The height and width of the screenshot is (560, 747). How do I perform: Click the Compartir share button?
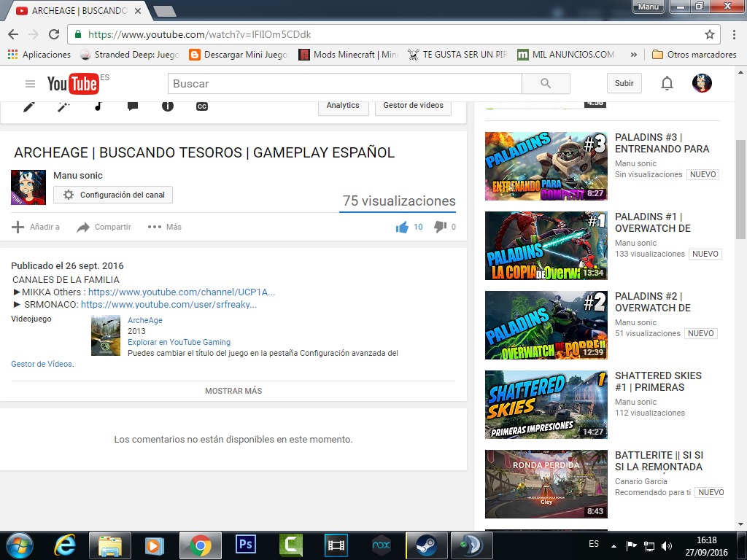[104, 227]
